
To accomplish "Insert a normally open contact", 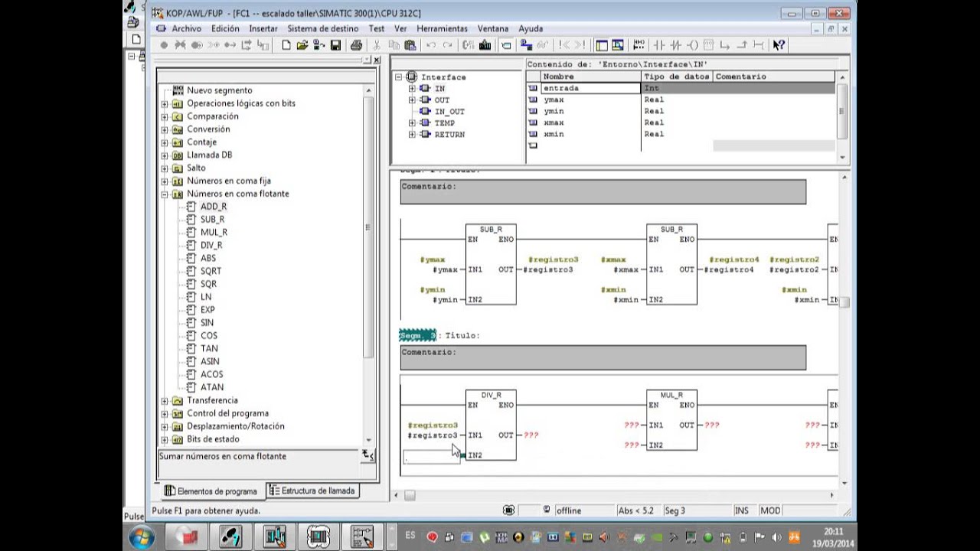I will pyautogui.click(x=658, y=45).
